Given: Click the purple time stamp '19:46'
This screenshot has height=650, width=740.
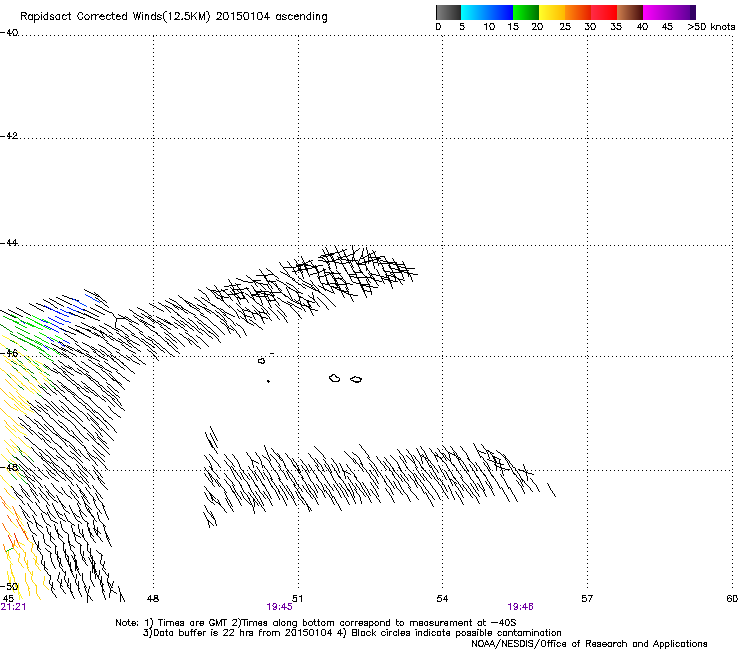Looking at the screenshot, I should pos(521,607).
